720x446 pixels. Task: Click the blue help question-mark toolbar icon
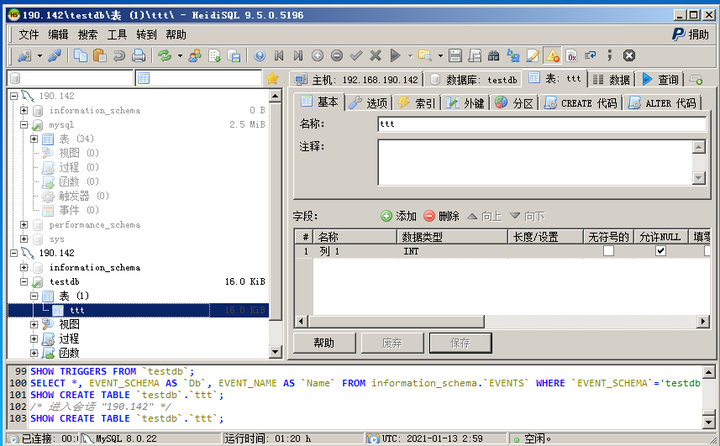coord(259,56)
